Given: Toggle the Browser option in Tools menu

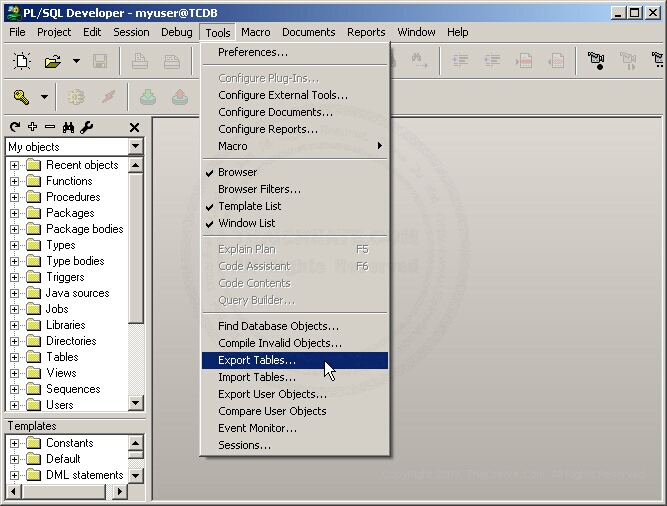Looking at the screenshot, I should point(237,172).
